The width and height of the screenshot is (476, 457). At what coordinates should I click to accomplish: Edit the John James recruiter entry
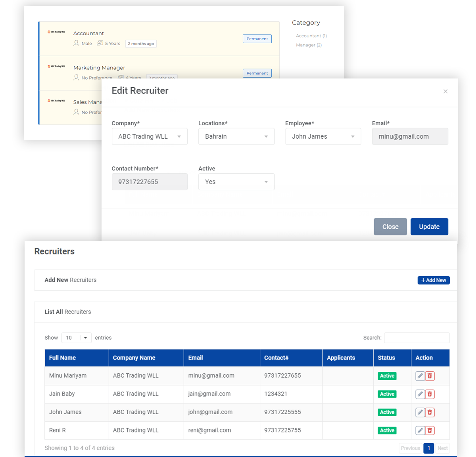click(420, 412)
